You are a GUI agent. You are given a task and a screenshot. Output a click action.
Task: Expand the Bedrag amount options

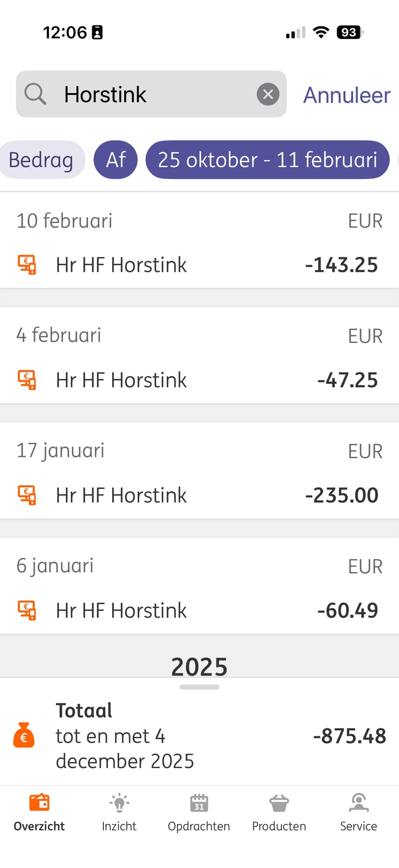point(42,160)
